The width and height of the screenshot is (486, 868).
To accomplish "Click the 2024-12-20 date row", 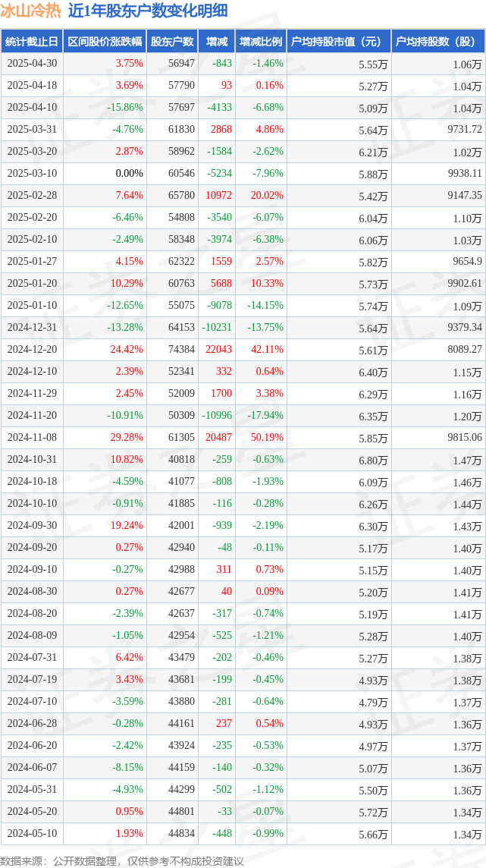I will click(x=243, y=349).
